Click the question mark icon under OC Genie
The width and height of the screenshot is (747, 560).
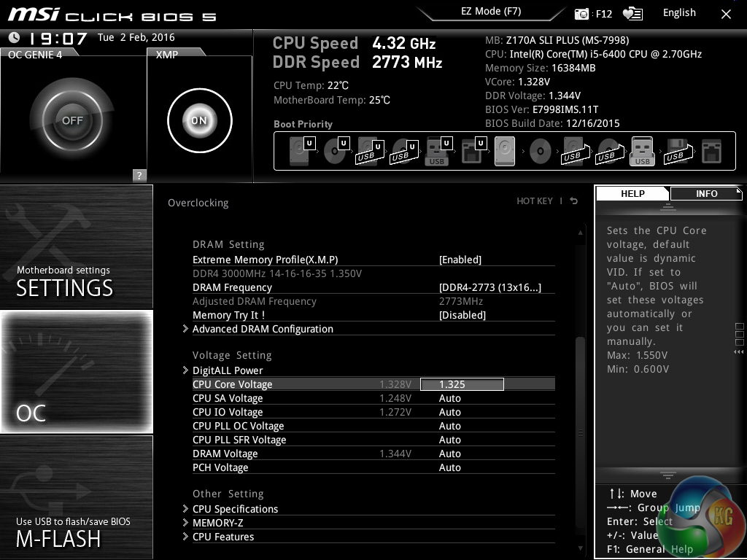pyautogui.click(x=139, y=175)
